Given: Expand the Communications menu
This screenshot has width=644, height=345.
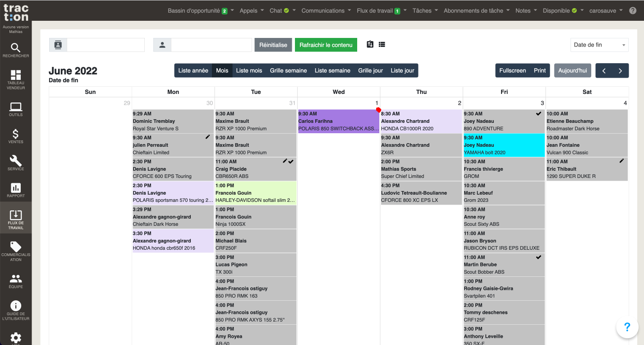Looking at the screenshot, I should (327, 10).
